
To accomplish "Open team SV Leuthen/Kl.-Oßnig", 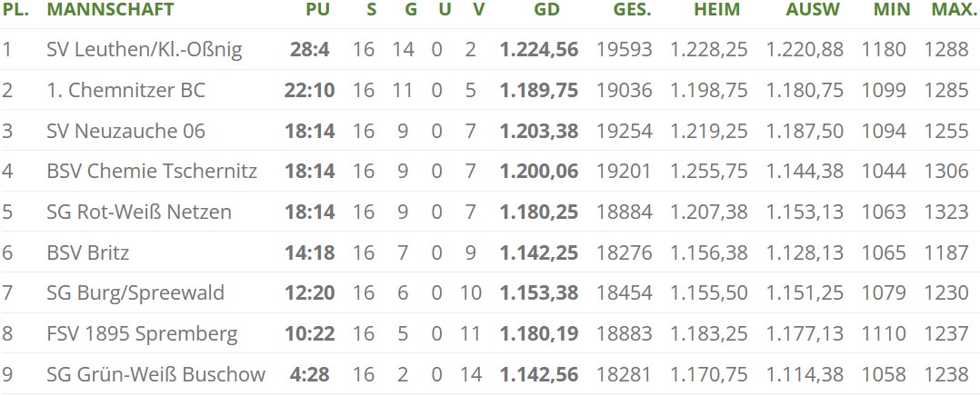I will coord(145,49).
